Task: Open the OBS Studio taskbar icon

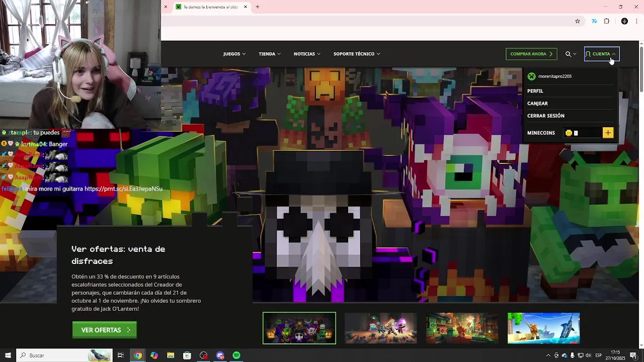Action: coord(204,355)
